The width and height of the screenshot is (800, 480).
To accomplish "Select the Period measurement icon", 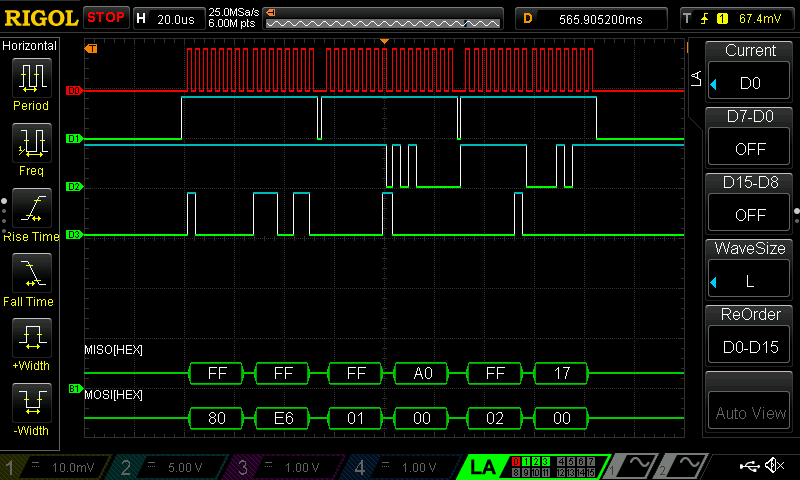I will (x=31, y=77).
